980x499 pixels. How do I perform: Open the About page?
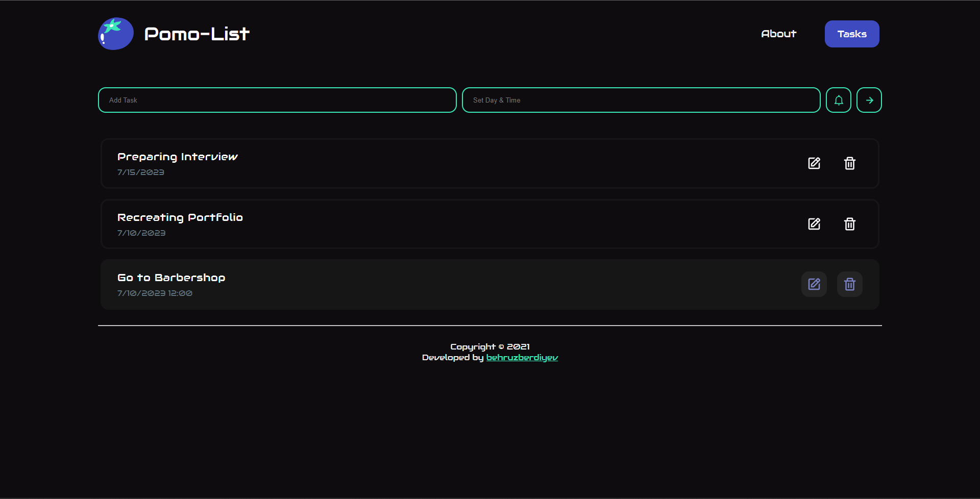[778, 34]
